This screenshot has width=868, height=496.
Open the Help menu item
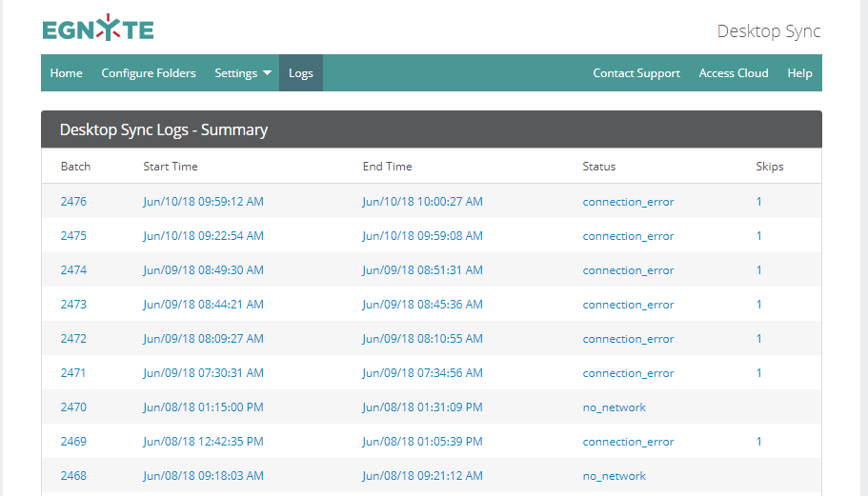[800, 73]
